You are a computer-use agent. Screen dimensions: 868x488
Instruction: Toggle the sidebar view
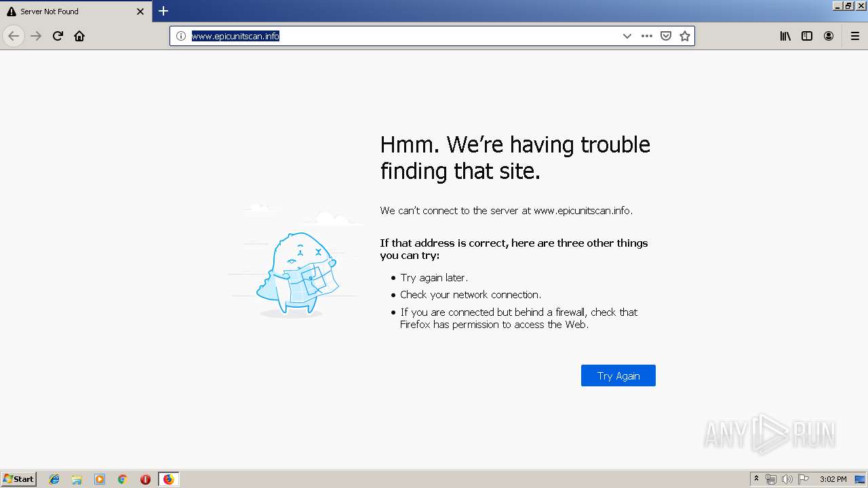tap(807, 36)
